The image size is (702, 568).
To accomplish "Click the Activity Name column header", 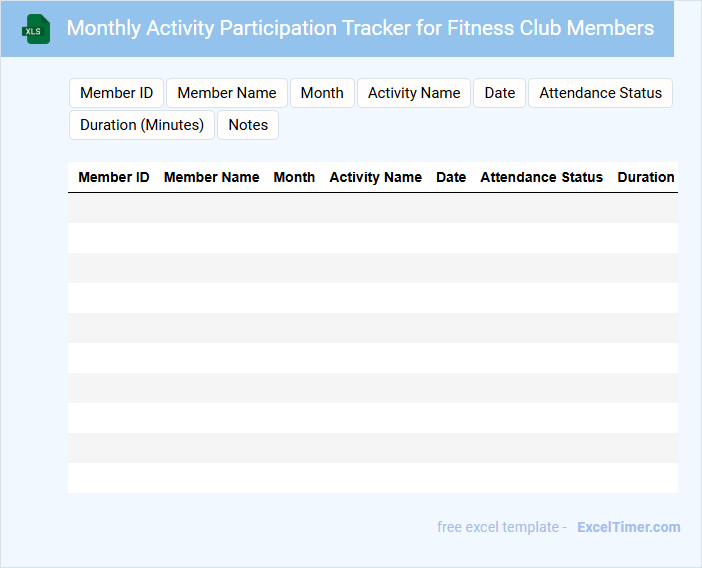I will click(375, 177).
